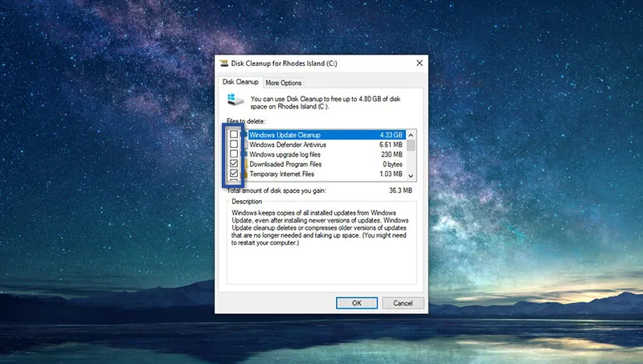The height and width of the screenshot is (364, 643).
Task: Check the Windows Defender Antivirus checkbox
Action: click(x=234, y=145)
